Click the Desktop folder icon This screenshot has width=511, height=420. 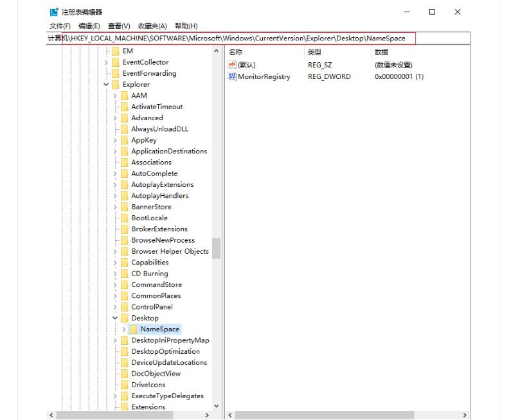124,318
